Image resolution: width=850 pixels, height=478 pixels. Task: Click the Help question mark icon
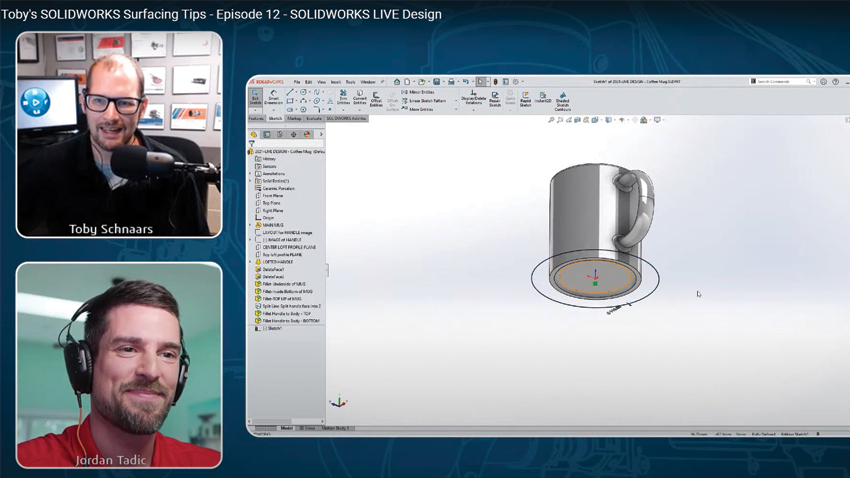[835, 82]
